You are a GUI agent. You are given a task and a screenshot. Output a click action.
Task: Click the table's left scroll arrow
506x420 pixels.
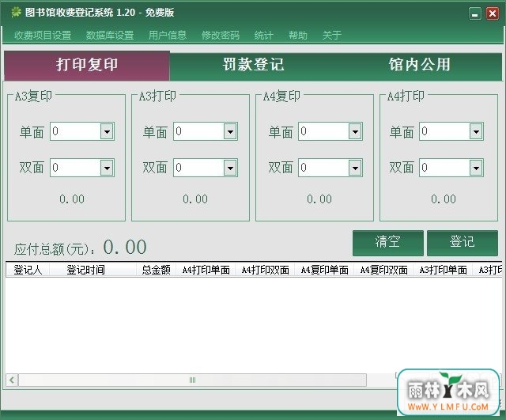coord(12,380)
